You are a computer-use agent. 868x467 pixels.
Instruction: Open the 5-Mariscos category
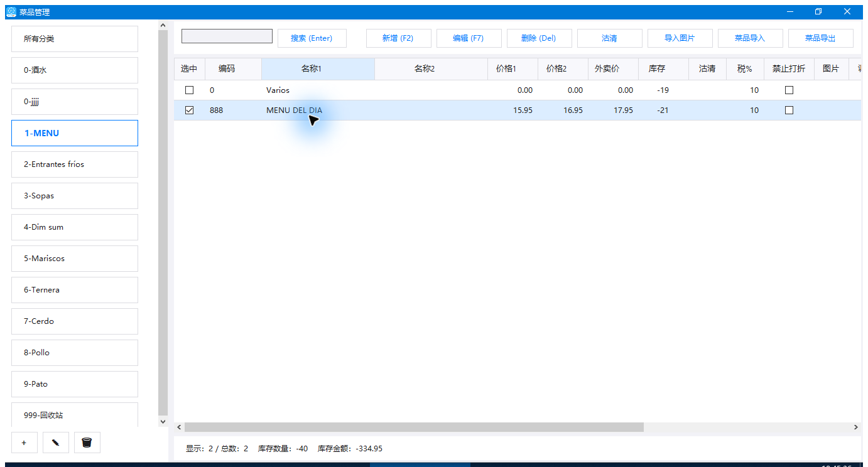(75, 259)
